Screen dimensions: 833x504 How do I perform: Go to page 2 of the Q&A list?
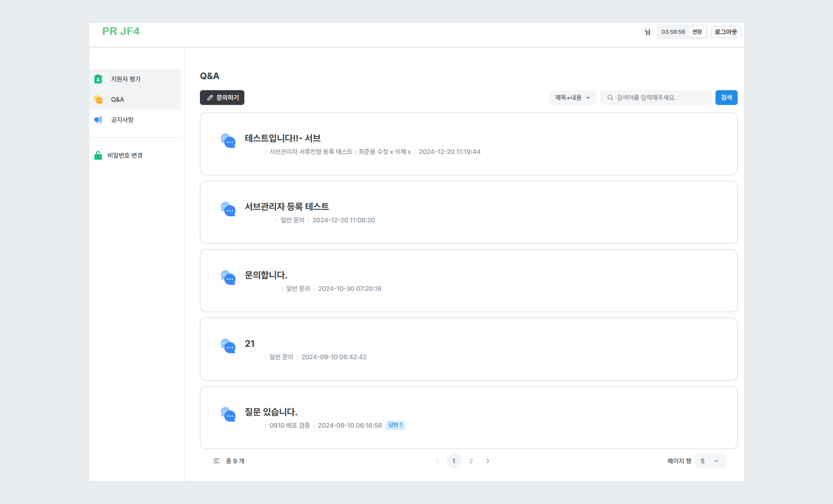point(471,461)
